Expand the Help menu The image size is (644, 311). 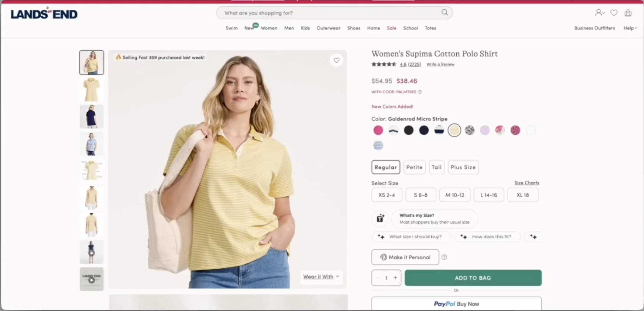click(630, 28)
